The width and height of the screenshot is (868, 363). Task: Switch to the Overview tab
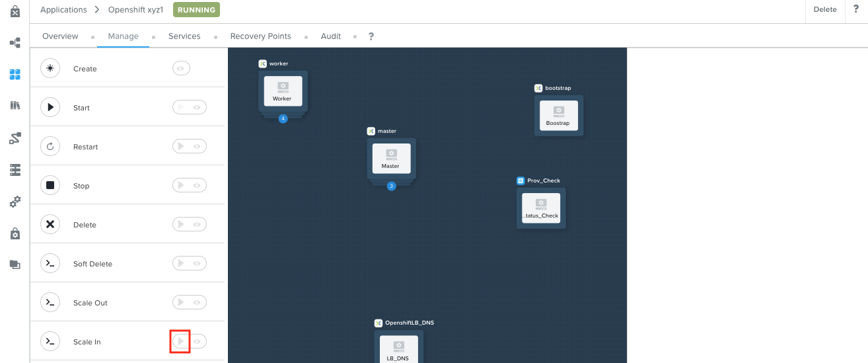coord(60,36)
